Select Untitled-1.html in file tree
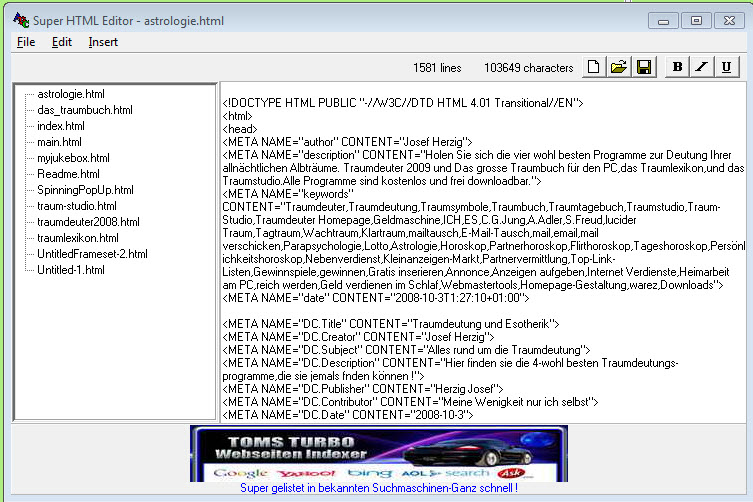Image resolution: width=753 pixels, height=502 pixels. point(71,270)
